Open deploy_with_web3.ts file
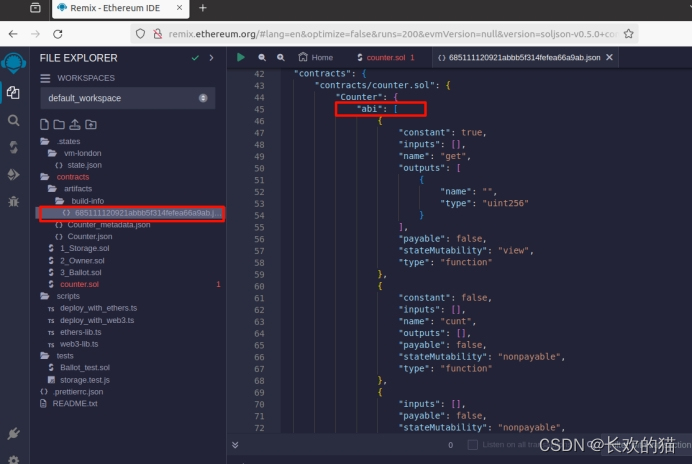The width and height of the screenshot is (692, 464). (x=91, y=320)
